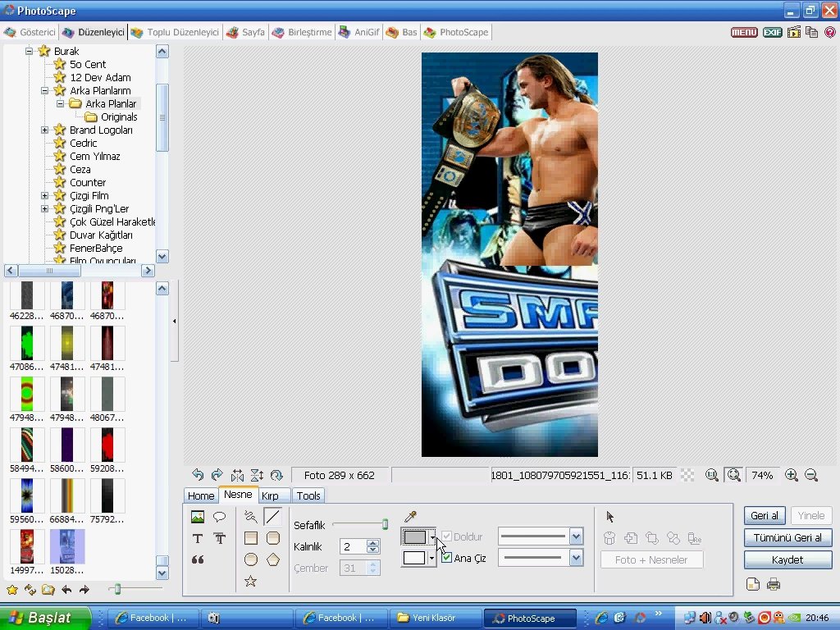Select the rich text tool

(x=220, y=538)
